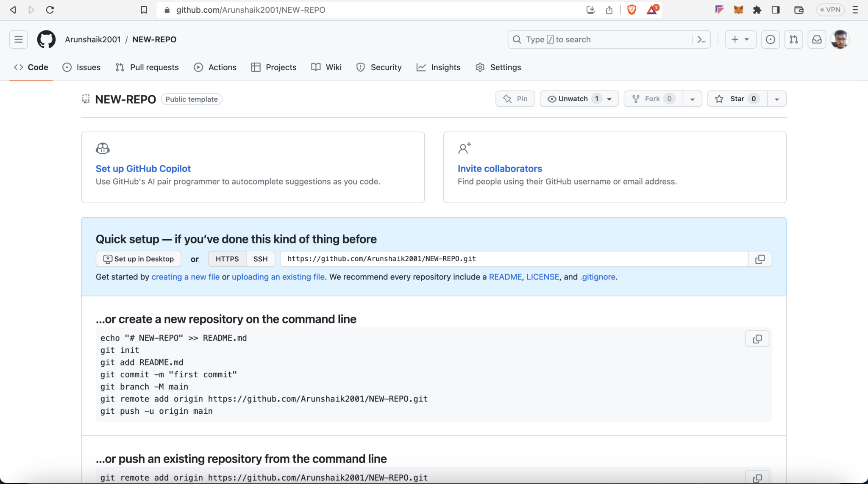
Task: Open the GitHub command palette
Action: [701, 39]
